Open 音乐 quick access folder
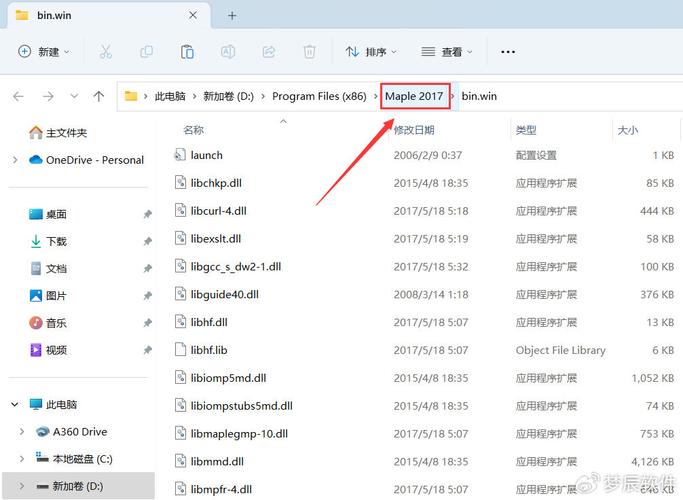Screen dimensions: 683x500 point(48,323)
